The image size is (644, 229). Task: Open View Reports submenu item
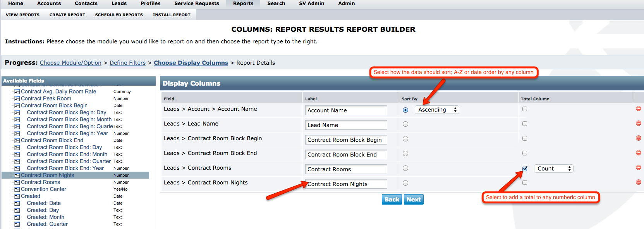[22, 15]
